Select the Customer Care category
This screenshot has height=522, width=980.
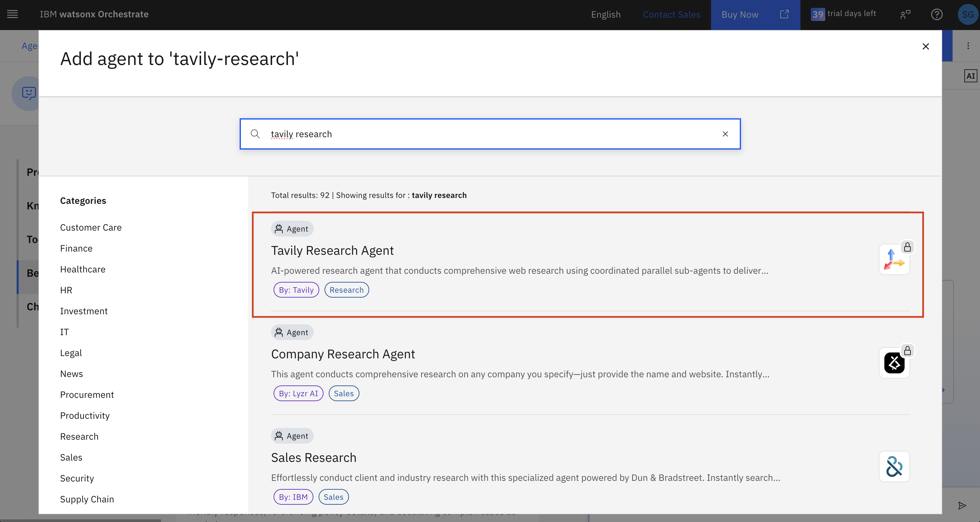[x=90, y=227]
